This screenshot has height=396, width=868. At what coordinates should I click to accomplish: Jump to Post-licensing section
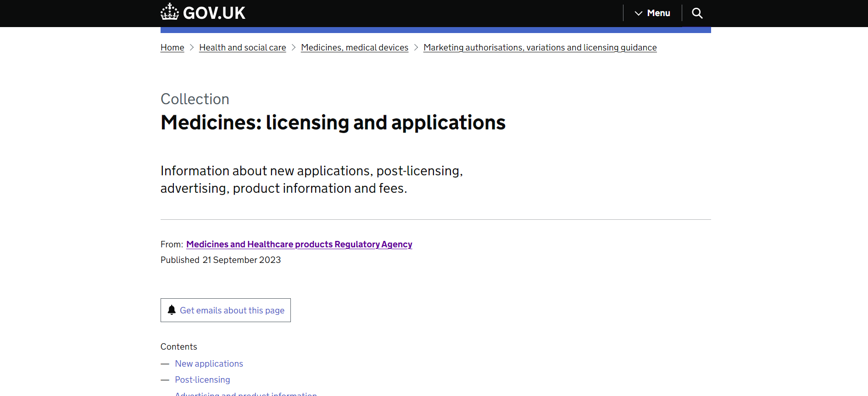click(202, 380)
